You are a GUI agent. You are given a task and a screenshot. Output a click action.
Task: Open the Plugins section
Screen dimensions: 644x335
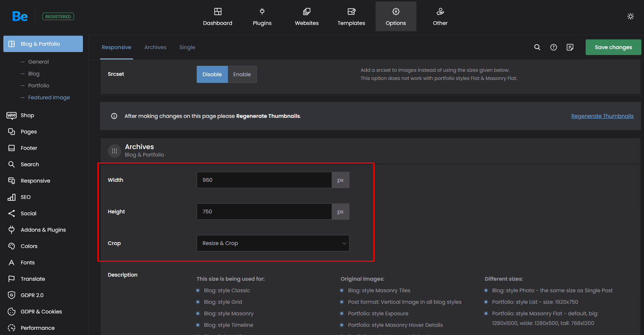point(262,16)
